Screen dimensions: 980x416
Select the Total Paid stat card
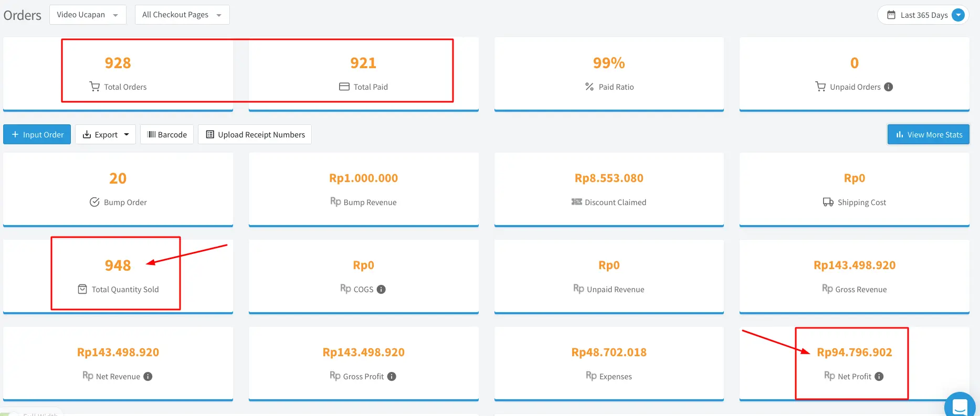pos(363,73)
